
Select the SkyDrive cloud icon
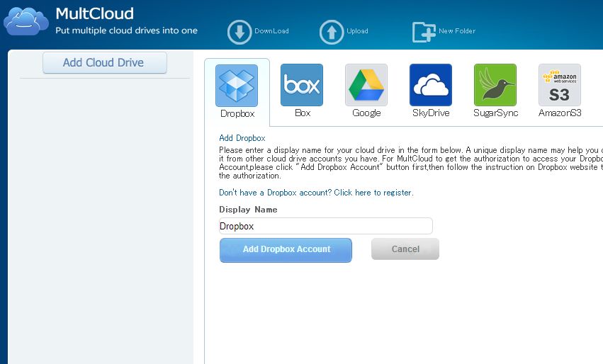(431, 85)
